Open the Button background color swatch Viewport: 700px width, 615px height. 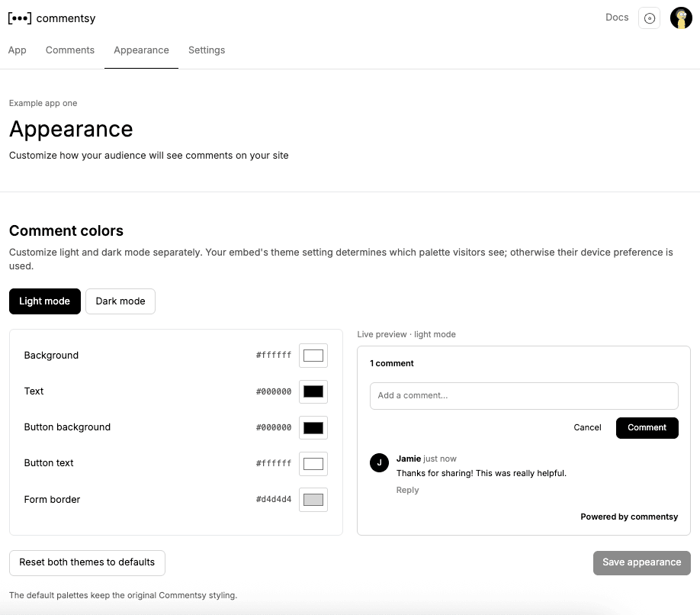pyautogui.click(x=313, y=428)
